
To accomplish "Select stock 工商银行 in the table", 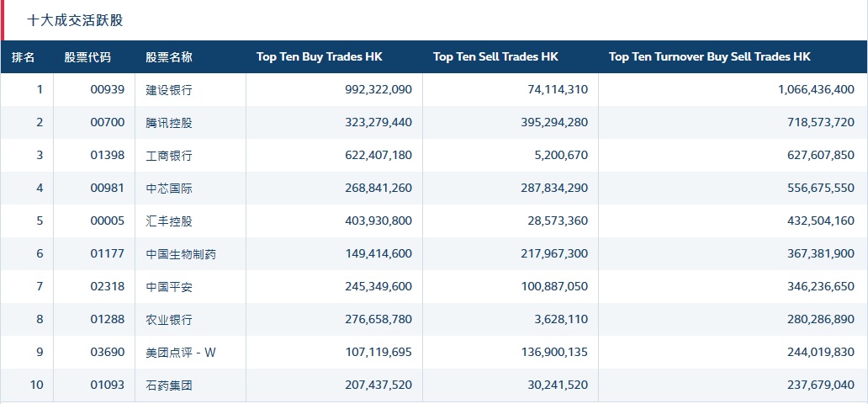I will click(169, 156).
